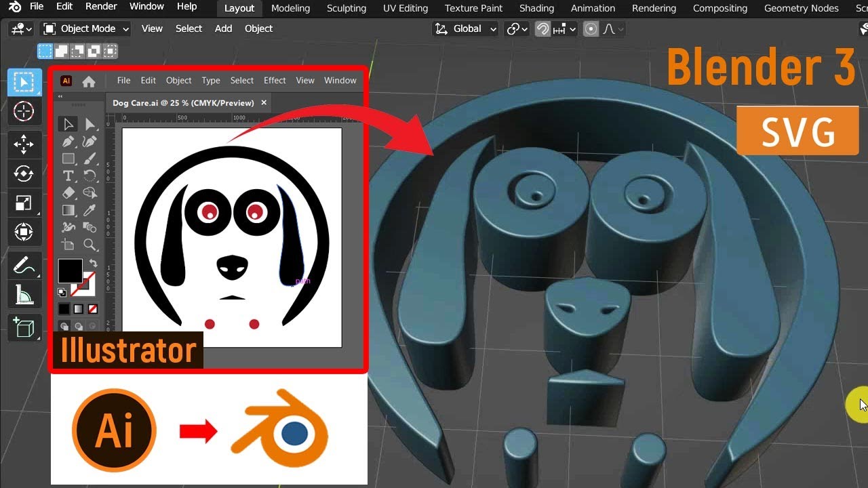
Task: Open the proportional falloff dropdown
Action: point(613,28)
